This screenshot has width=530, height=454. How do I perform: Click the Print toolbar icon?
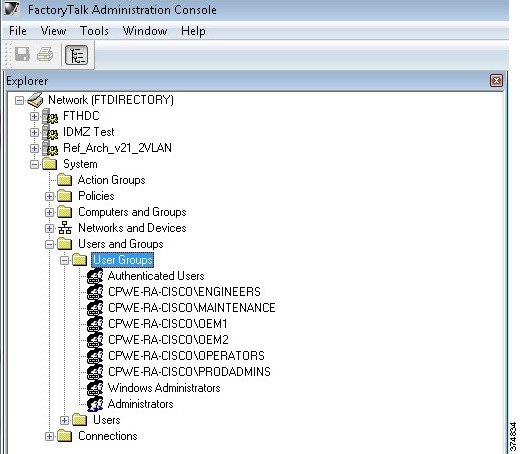tap(45, 54)
